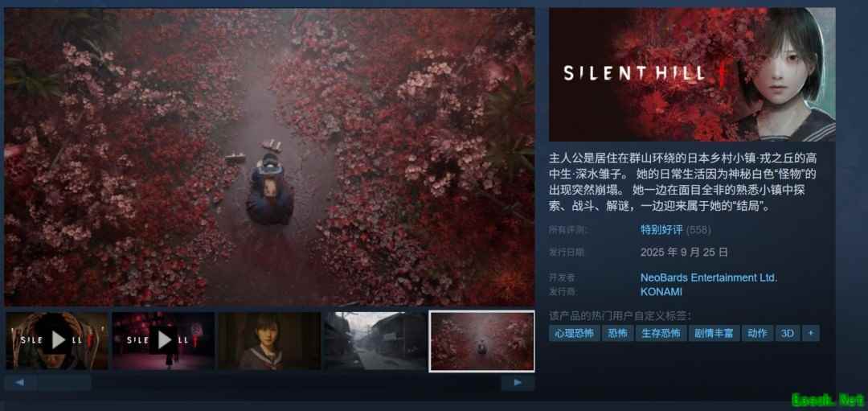Open the 心理恐怖 tag
This screenshot has width=868, height=411.
tap(575, 333)
